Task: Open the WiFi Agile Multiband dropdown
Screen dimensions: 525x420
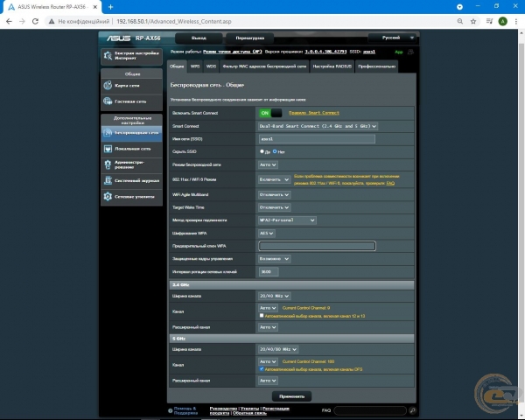Action: pyautogui.click(x=274, y=194)
